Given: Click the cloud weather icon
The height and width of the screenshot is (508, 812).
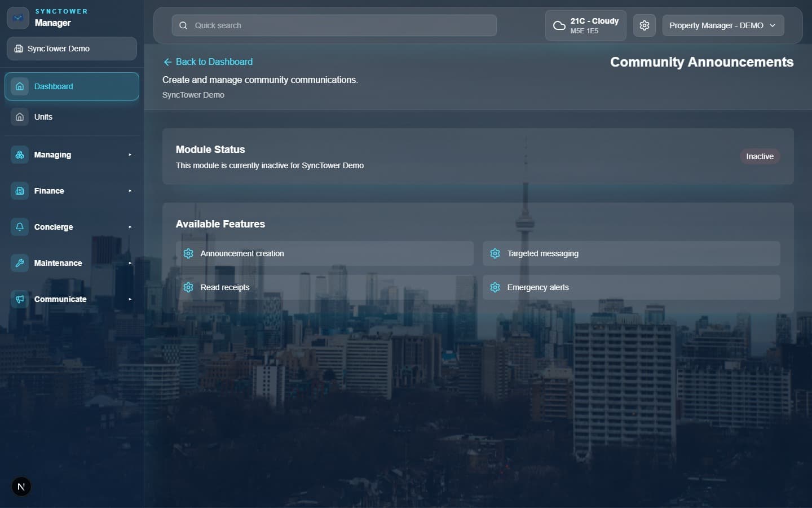Looking at the screenshot, I should [559, 25].
